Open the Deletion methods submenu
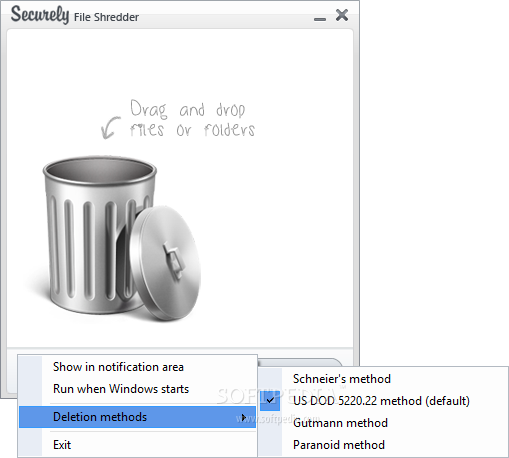The height and width of the screenshot is (458, 509). (138, 417)
